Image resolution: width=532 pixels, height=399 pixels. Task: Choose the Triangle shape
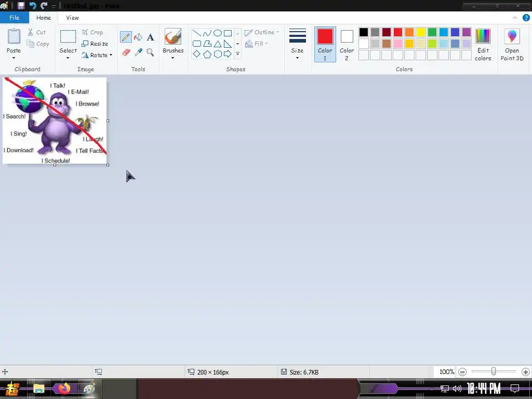pyautogui.click(x=218, y=44)
